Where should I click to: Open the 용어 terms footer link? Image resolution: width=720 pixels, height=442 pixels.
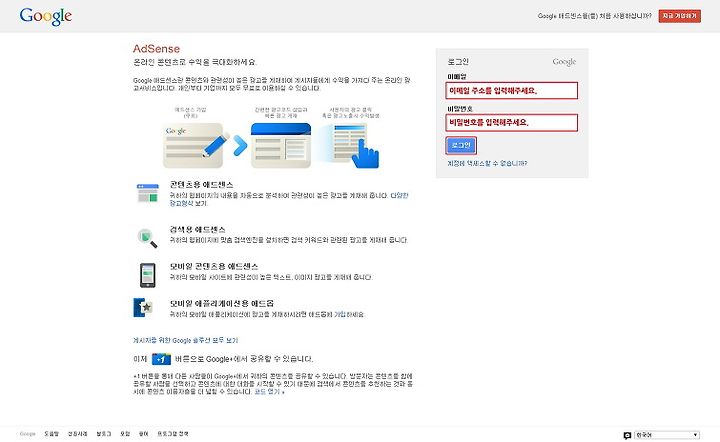click(x=143, y=434)
